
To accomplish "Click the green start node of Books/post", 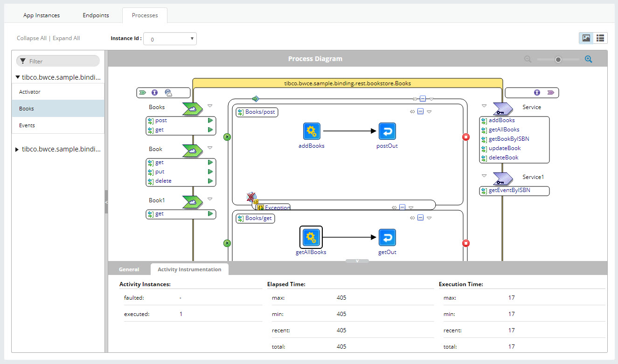I will 227,137.
